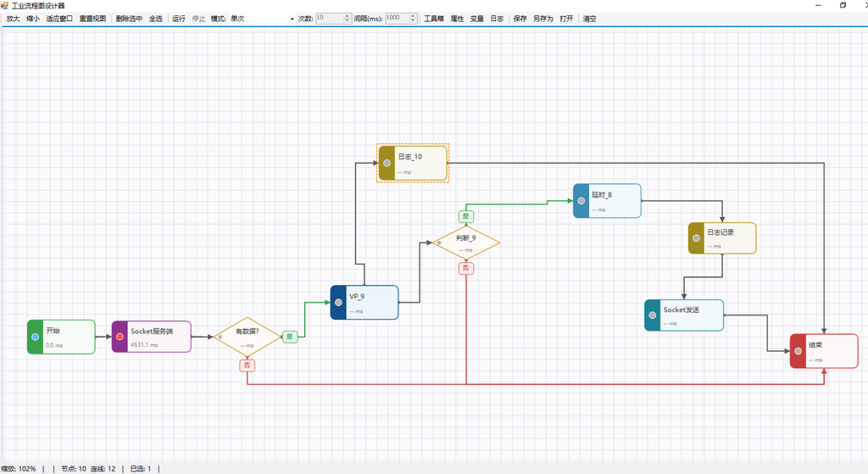This screenshot has height=474, width=868.
Task: Click the 节点: 10 status bar text
Action: pyautogui.click(x=74, y=469)
